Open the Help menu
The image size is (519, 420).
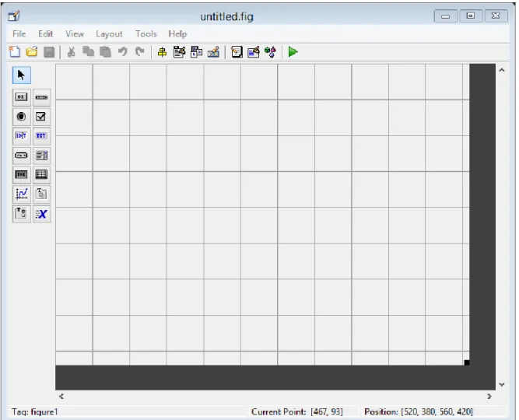click(177, 33)
